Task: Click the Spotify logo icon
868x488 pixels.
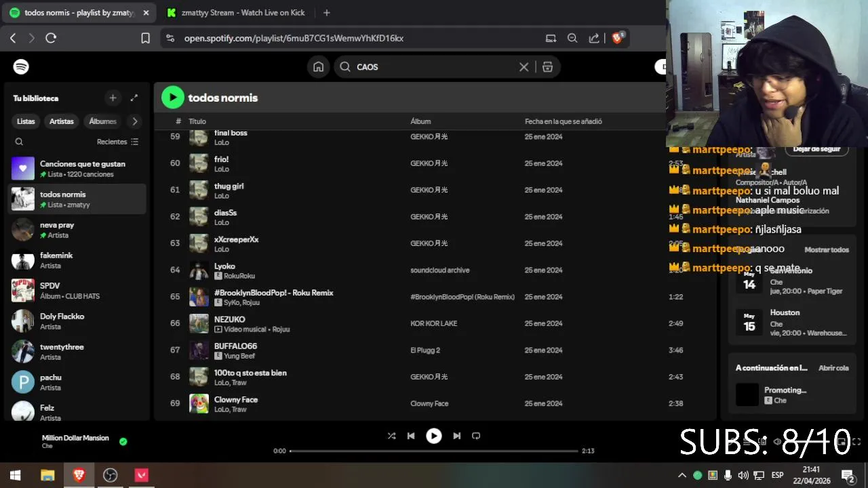Action: coord(21,66)
